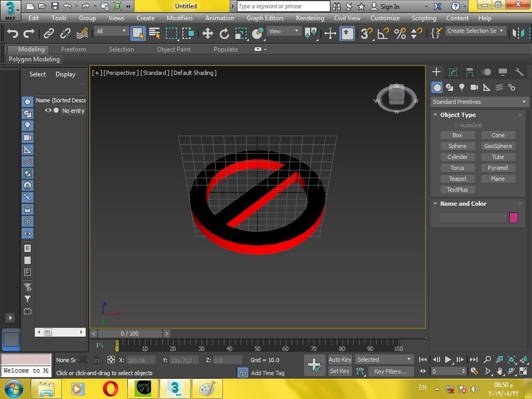Open the Graph Editors menu
532x399 pixels.
pyautogui.click(x=265, y=18)
